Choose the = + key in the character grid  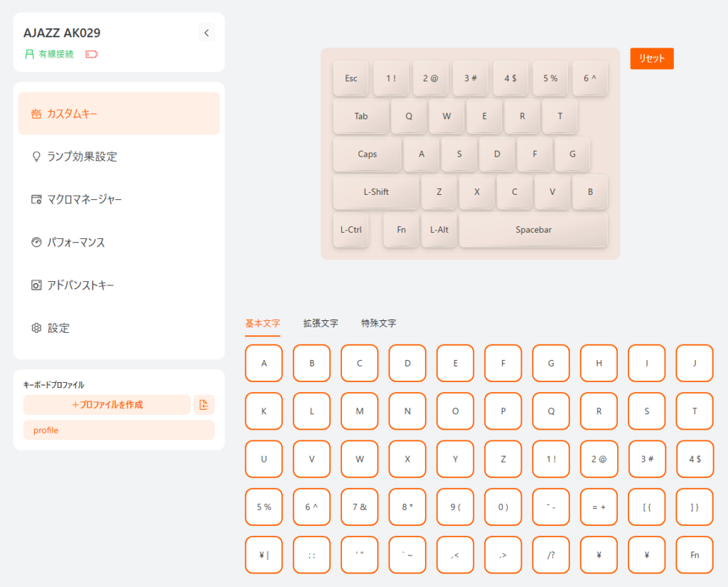click(x=599, y=507)
